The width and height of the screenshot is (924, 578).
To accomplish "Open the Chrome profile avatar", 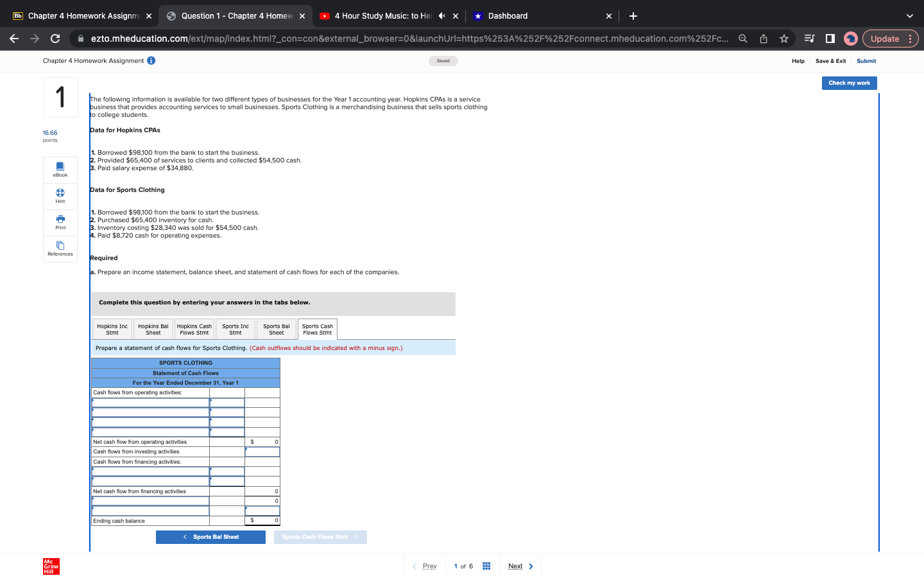I will tap(851, 39).
